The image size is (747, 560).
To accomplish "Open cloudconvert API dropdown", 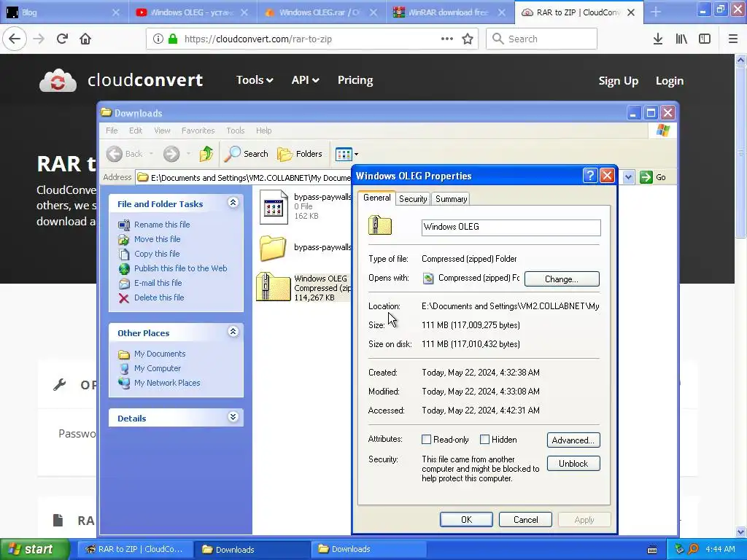I will [x=305, y=80].
